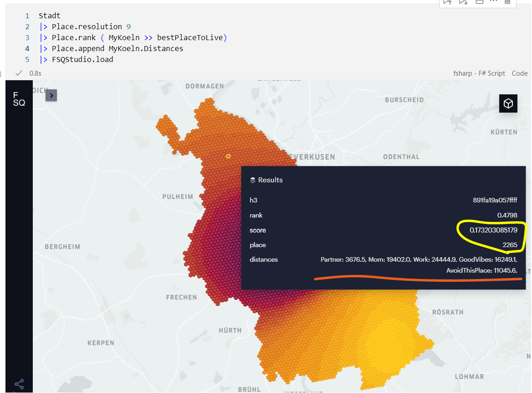Click 'Place.resolution' in the code

[x=87, y=26]
